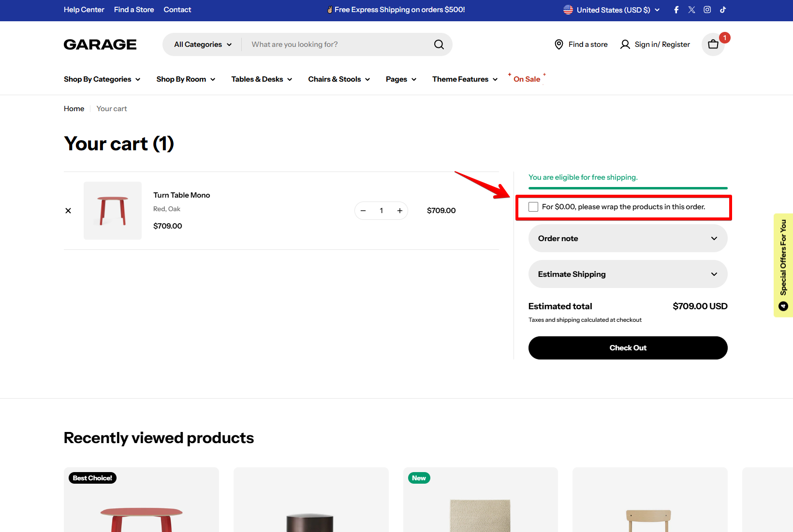793x532 pixels.
Task: Go to On Sale page
Action: point(527,79)
